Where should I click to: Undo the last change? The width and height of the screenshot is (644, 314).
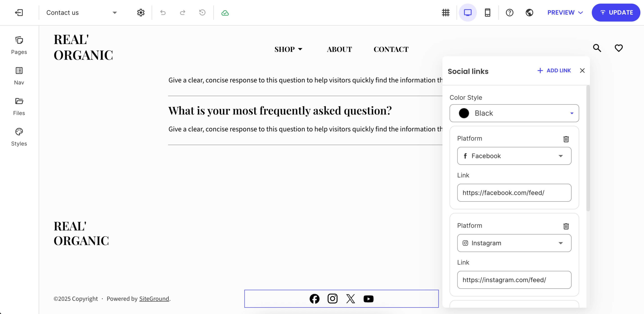163,13
